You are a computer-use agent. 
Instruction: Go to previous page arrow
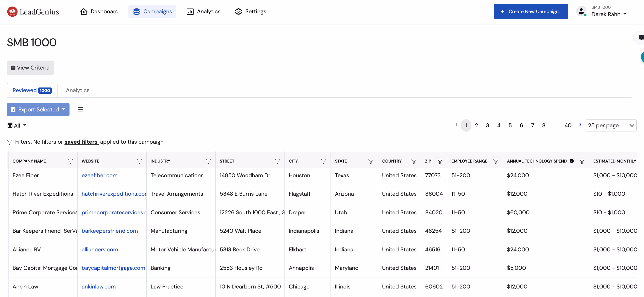point(456,125)
